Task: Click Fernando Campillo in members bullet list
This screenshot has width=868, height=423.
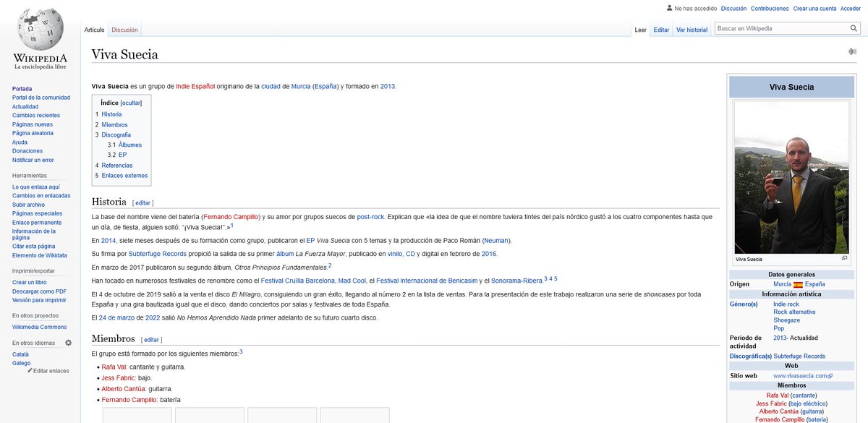Action: (129, 400)
